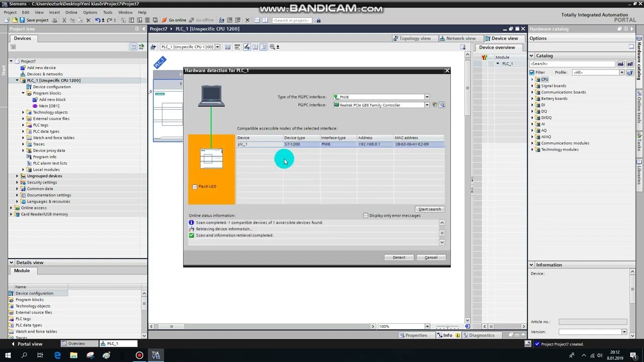Click the search-down icon in Hardware catalog
644x362 pixels.
pos(621,64)
